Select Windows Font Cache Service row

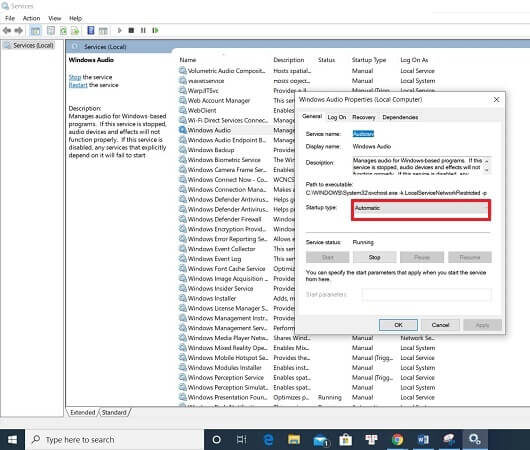point(226,268)
